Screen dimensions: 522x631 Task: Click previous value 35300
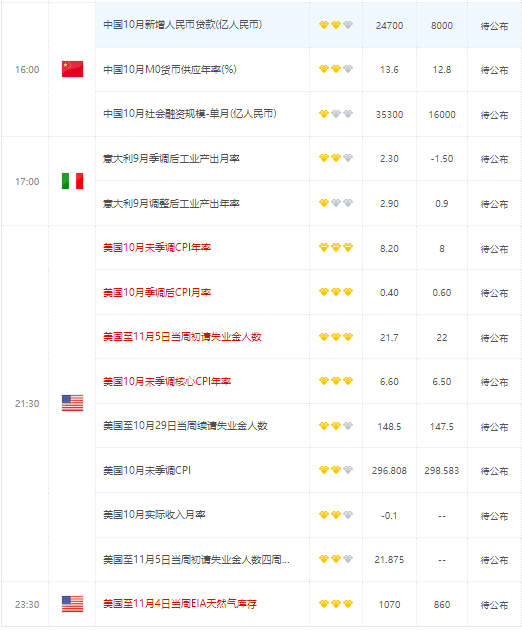click(389, 115)
